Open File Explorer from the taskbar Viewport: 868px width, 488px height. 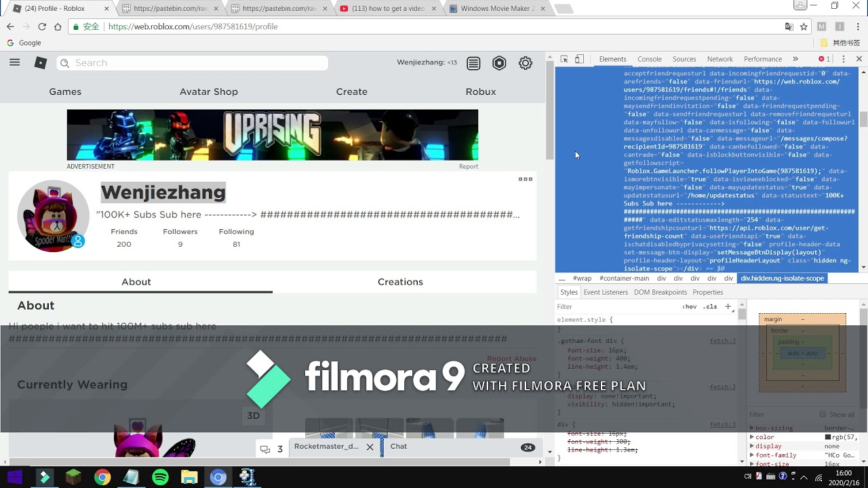pyautogui.click(x=189, y=477)
